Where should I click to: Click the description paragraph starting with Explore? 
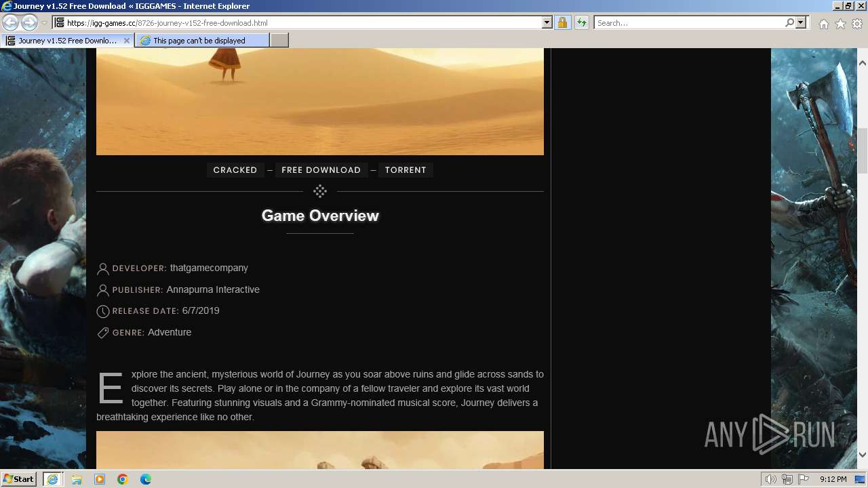click(x=320, y=395)
